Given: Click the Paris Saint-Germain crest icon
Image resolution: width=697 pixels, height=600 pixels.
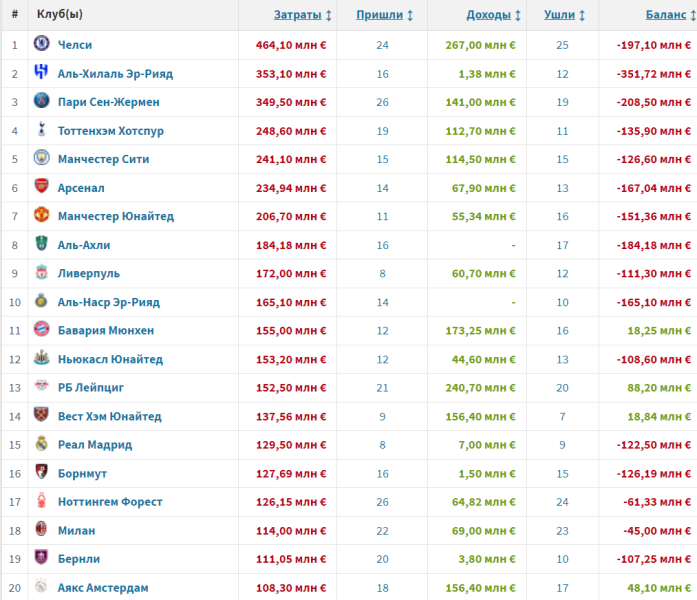Looking at the screenshot, I should pos(41,102).
